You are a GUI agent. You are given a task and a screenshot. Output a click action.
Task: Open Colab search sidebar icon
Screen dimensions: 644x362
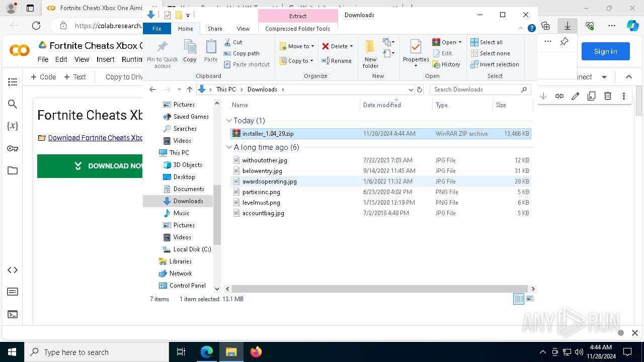pos(13,104)
